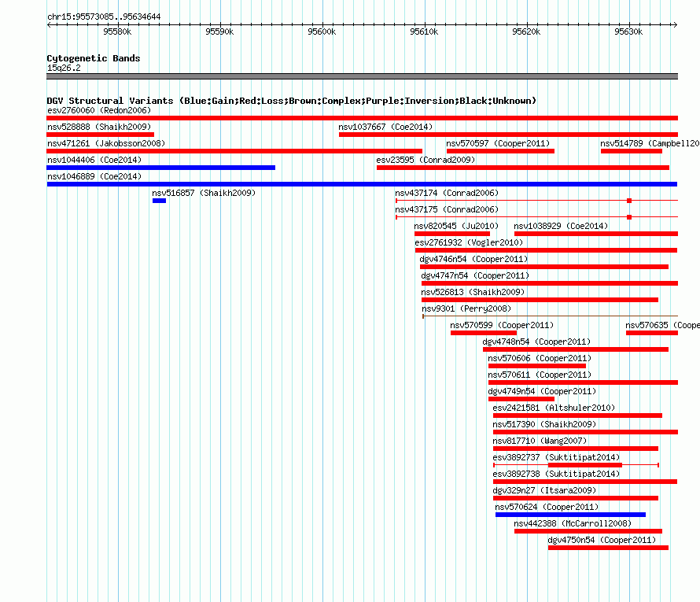Click the nsv1046889 (Coe2014) label
Image resolution: width=700 pixels, height=602 pixels.
(x=94, y=176)
